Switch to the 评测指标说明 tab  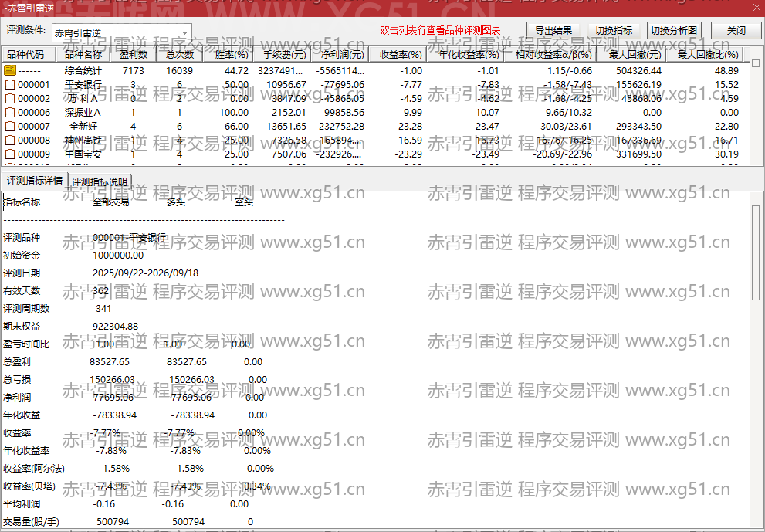pyautogui.click(x=100, y=181)
